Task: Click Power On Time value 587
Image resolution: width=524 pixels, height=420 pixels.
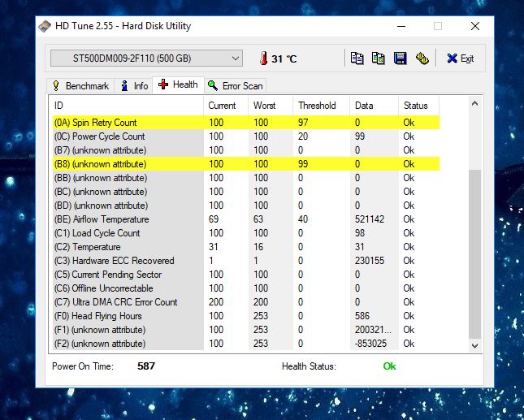Action: click(146, 366)
